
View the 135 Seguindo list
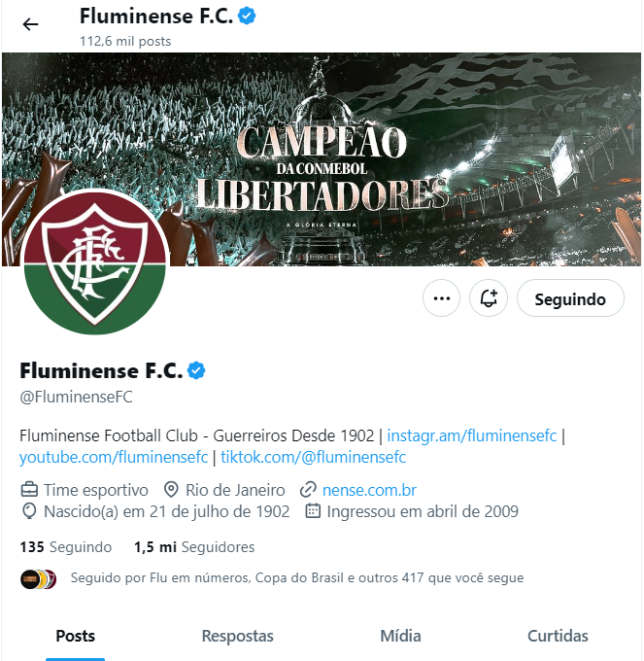click(x=66, y=546)
